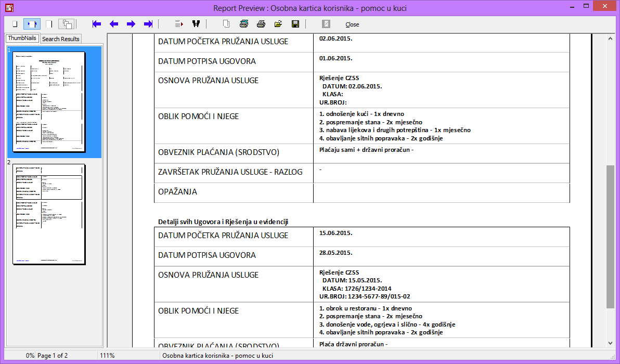Go to the first page of report
The height and width of the screenshot is (364, 620).
pyautogui.click(x=96, y=24)
